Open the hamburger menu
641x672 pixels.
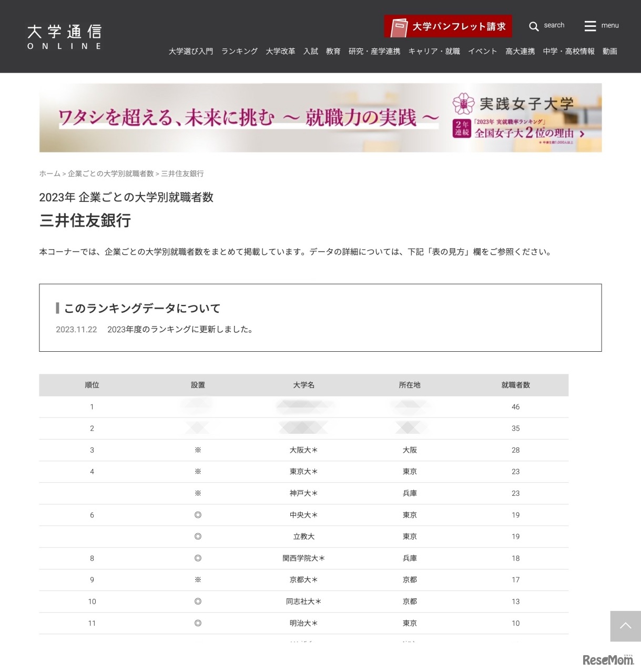pos(590,26)
